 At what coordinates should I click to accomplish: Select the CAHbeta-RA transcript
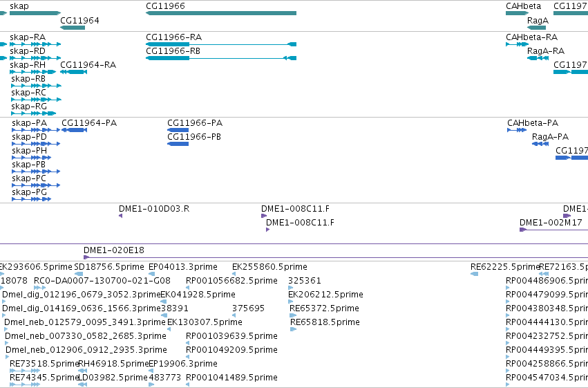pos(517,44)
